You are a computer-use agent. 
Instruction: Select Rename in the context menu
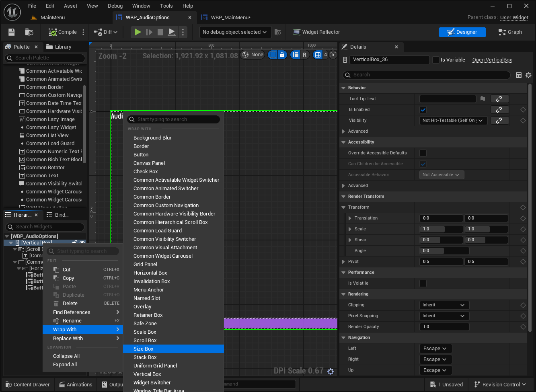click(72, 321)
